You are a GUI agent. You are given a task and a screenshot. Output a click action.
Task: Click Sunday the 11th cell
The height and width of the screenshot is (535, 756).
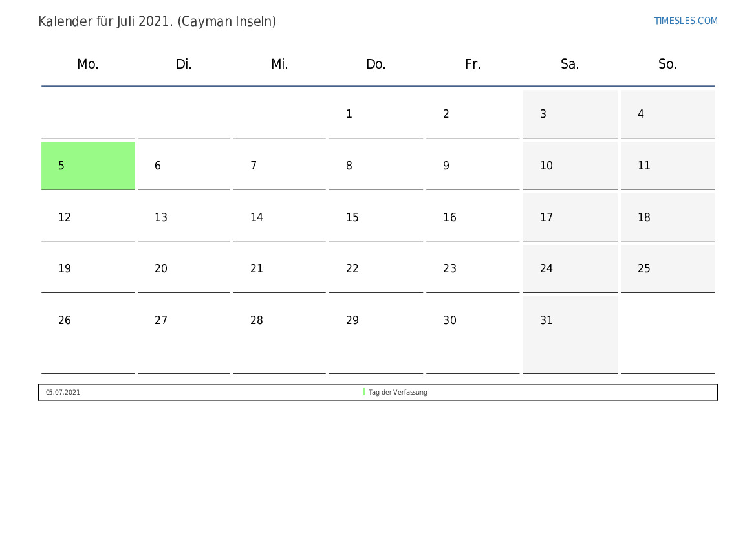point(668,166)
